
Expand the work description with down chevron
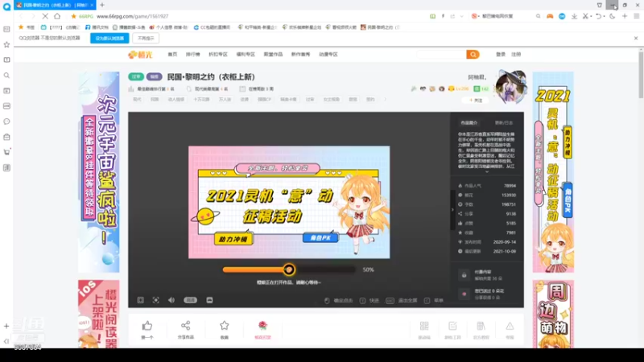(x=487, y=172)
